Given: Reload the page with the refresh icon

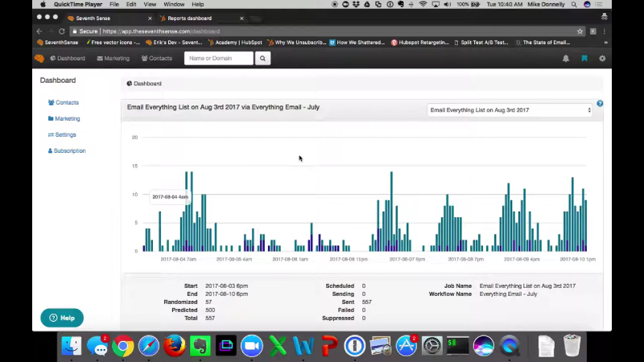Looking at the screenshot, I should 62,31.
